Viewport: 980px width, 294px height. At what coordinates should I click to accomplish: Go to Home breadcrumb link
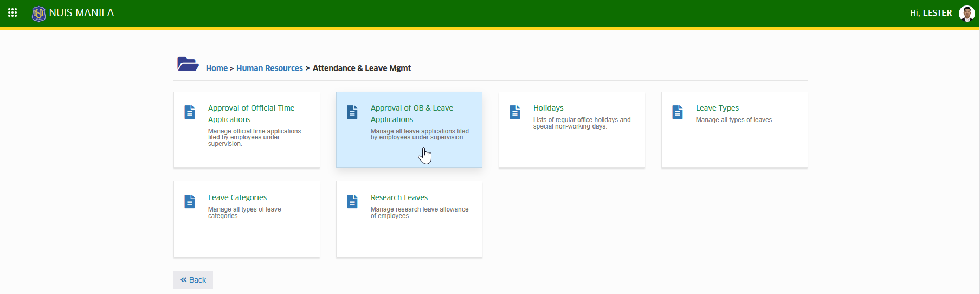click(x=217, y=68)
